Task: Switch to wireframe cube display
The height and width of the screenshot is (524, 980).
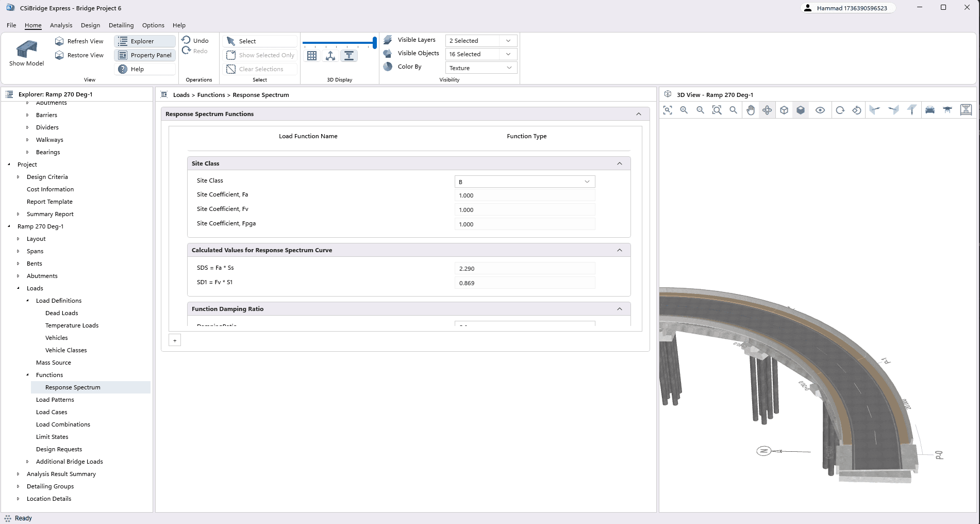Action: point(784,110)
